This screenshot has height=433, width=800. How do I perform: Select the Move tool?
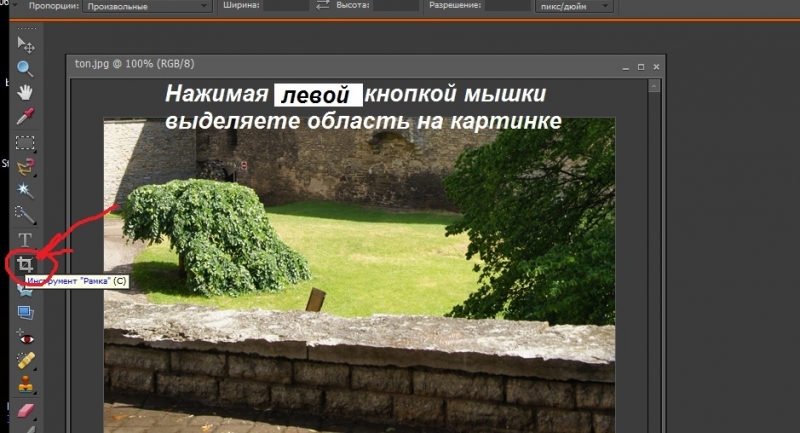click(x=26, y=43)
